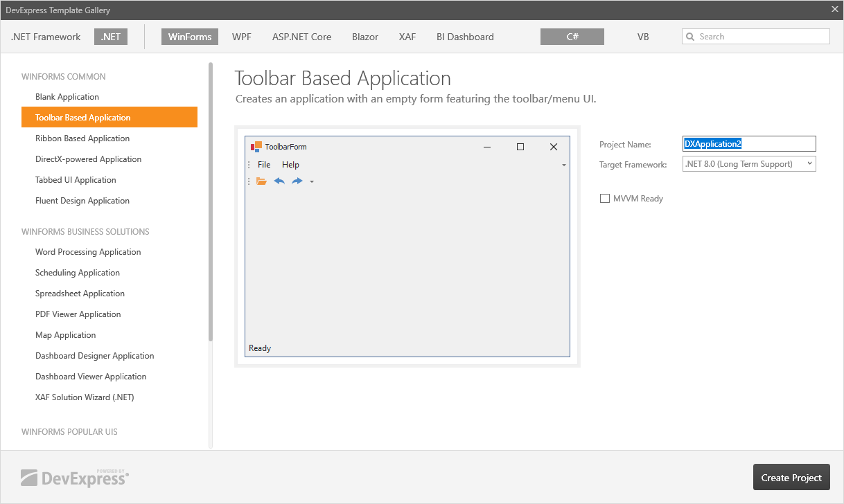Click the Ready status text in preview

pos(260,348)
